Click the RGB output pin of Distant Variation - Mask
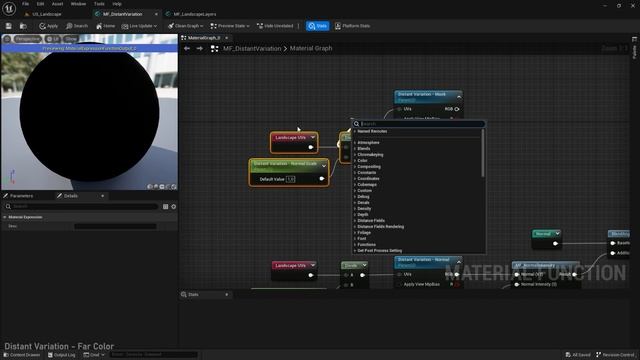Screen dimensions: 640x360 click(x=457, y=109)
